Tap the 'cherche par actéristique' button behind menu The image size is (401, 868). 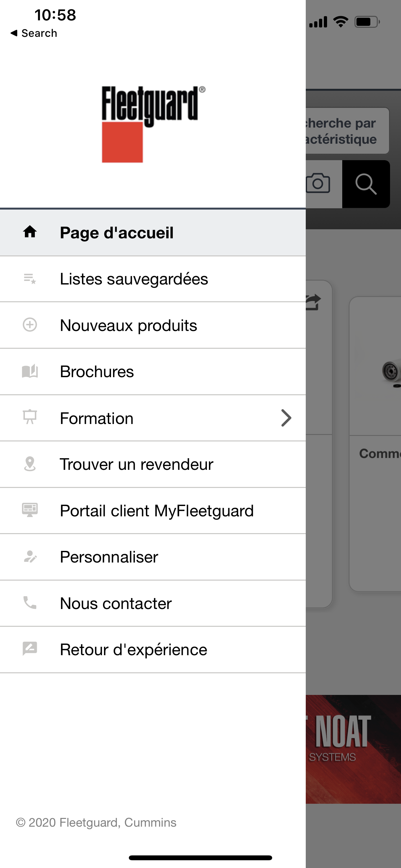[x=347, y=131]
